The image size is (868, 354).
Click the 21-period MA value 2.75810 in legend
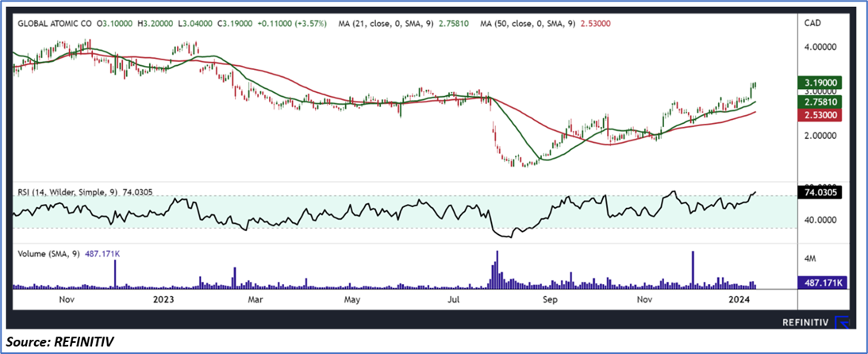point(452,24)
